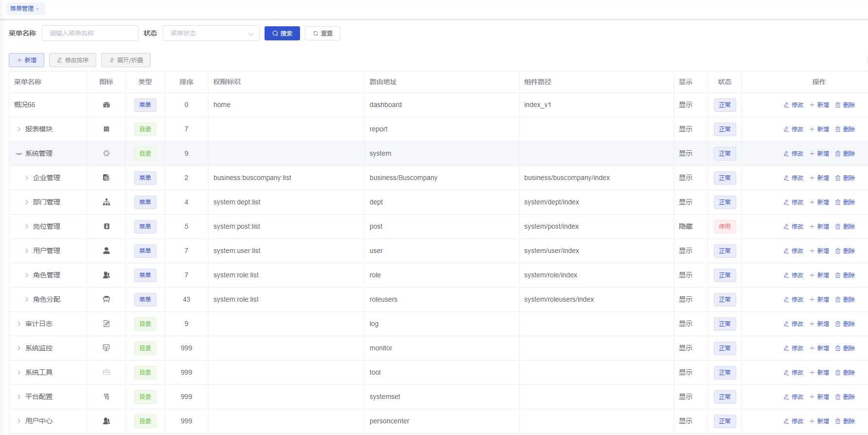Click the org-tree icon in 部门管理 row
The width and height of the screenshot is (868, 435).
click(x=106, y=202)
